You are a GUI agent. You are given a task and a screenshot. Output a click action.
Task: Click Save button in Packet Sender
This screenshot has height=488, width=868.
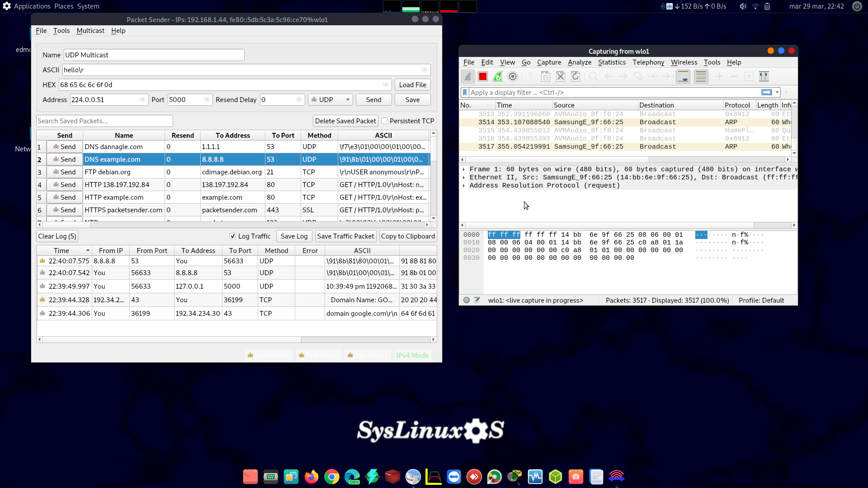[412, 100]
